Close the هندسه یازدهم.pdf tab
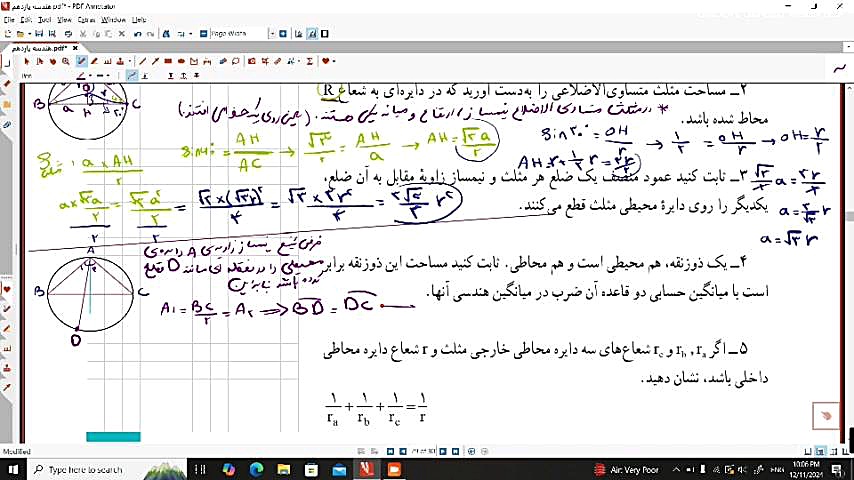 tap(75, 48)
